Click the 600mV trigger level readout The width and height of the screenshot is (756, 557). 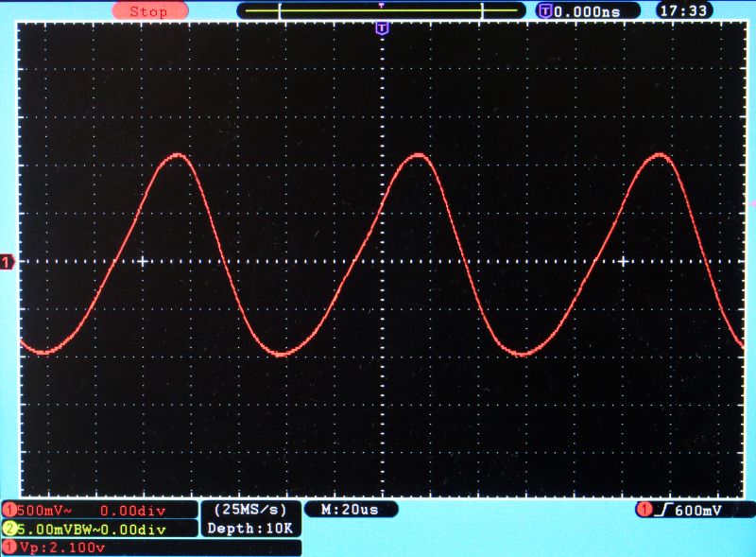pos(704,511)
